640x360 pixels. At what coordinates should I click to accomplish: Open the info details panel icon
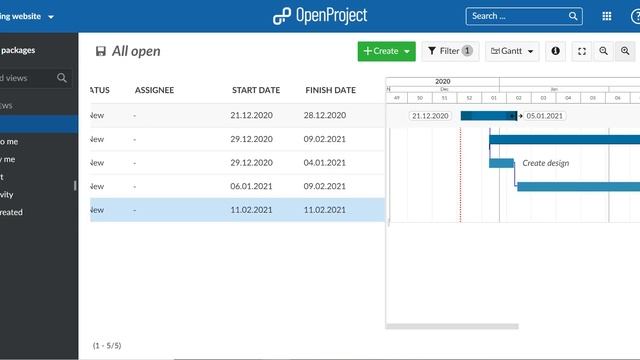(556, 51)
